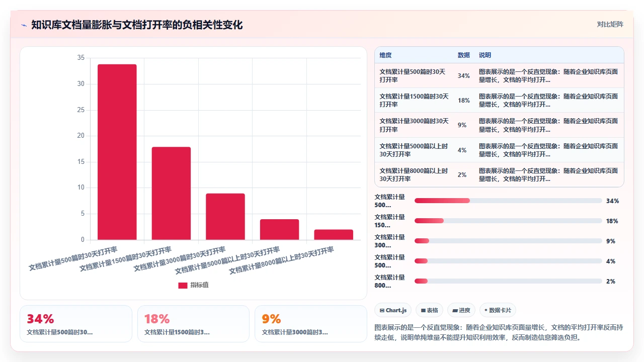Click the 指标值 legend label text
Image resolution: width=644 pixels, height=362 pixels.
199,285
